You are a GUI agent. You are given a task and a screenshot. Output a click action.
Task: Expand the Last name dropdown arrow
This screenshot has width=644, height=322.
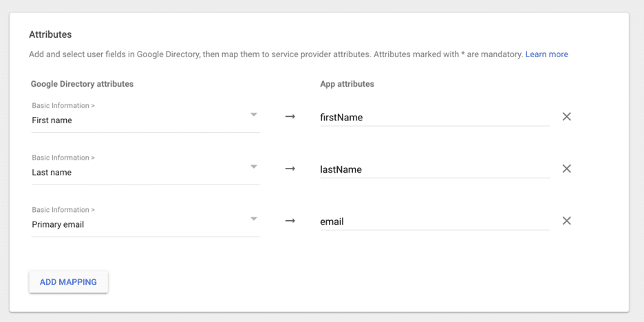[254, 167]
